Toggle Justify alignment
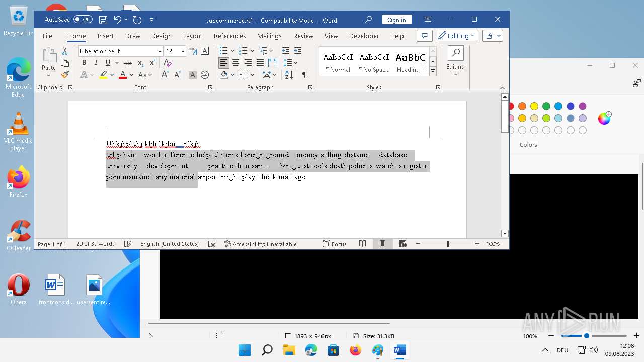This screenshot has width=644, height=362. tap(260, 63)
